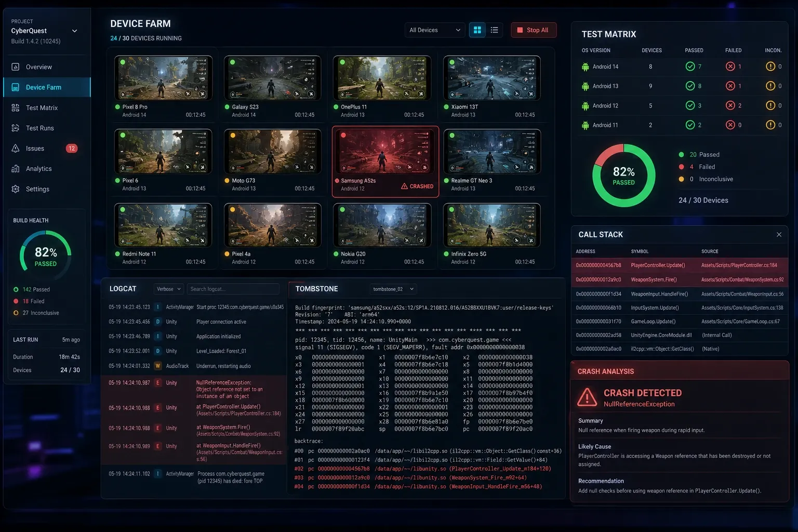798x532 pixels.
Task: Click the Issues warning triangle icon
Action: tap(16, 148)
